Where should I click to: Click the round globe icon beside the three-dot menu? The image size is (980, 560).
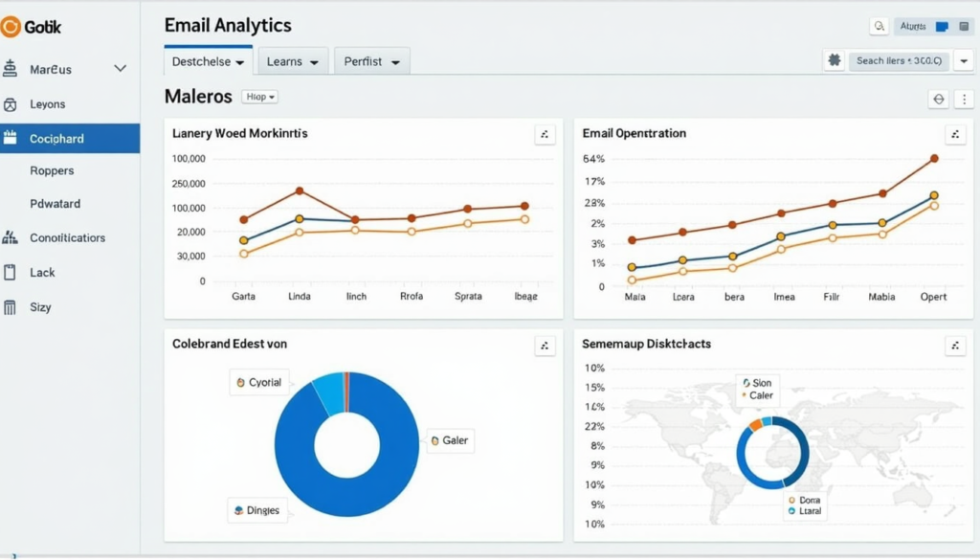(x=938, y=99)
